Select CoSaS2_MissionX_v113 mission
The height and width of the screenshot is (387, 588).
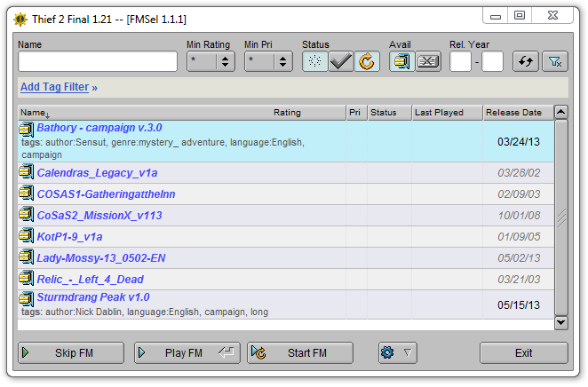tap(286, 216)
